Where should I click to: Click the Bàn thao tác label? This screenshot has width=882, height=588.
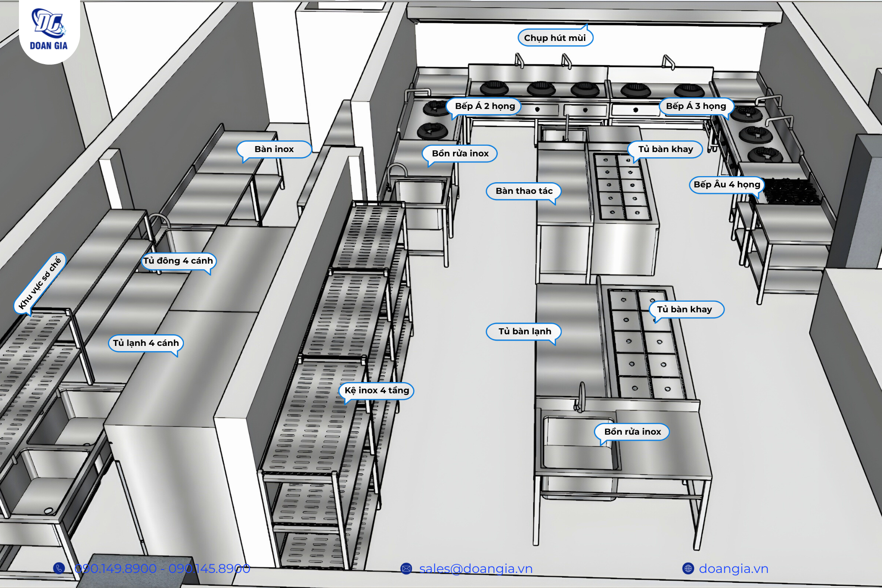[524, 191]
